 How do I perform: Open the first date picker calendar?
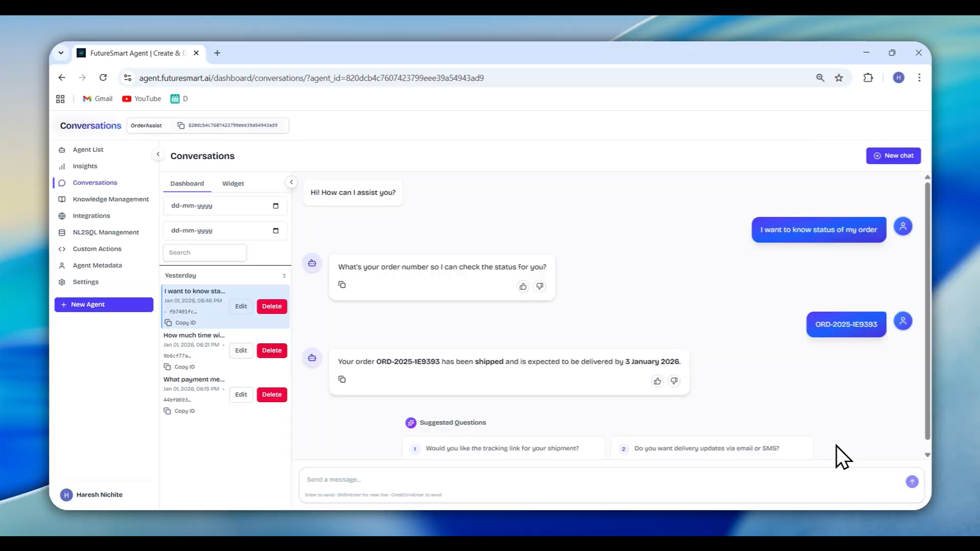276,206
